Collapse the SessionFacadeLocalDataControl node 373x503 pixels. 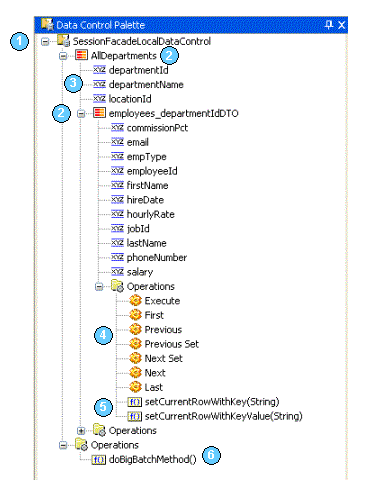click(x=45, y=42)
